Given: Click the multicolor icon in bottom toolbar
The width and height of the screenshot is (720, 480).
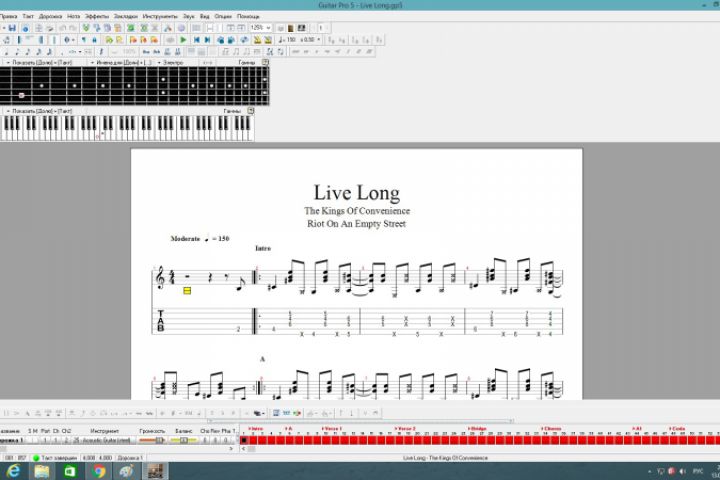Looking at the screenshot, I should [x=297, y=413].
